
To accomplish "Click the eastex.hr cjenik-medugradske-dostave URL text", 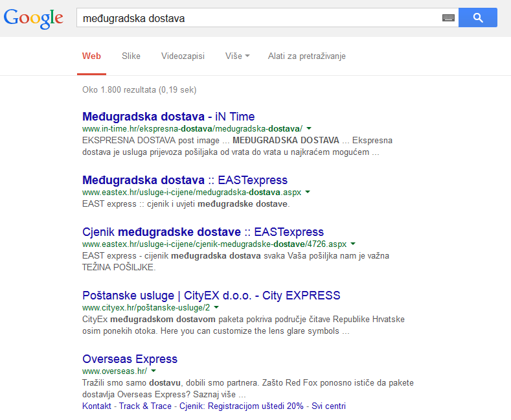I will point(214,244).
